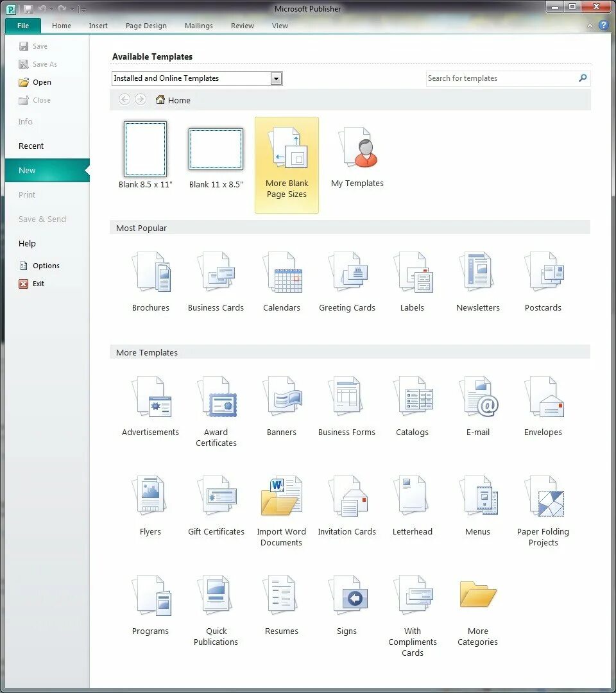Open the Recent backstage page
Viewport: 616px width, 693px height.
(31, 146)
